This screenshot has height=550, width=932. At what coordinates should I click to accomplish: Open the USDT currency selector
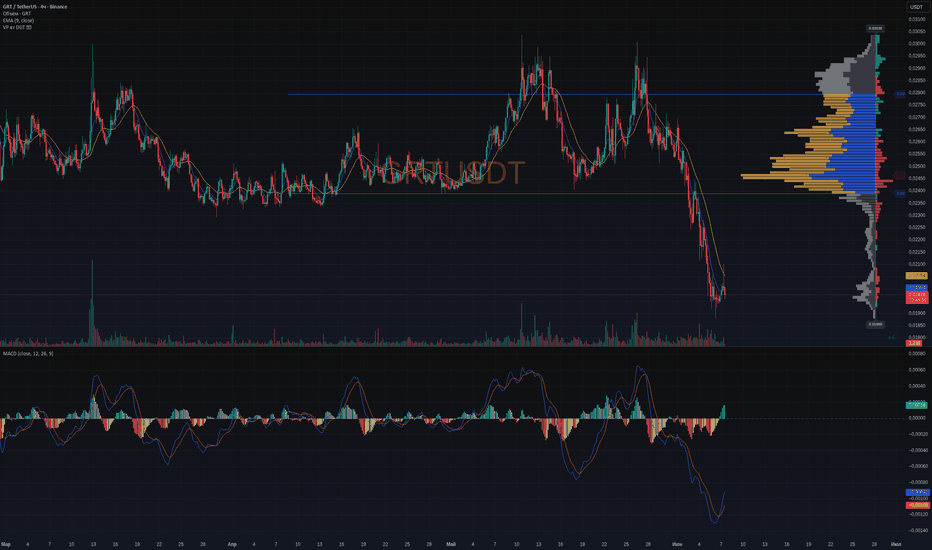[x=916, y=7]
